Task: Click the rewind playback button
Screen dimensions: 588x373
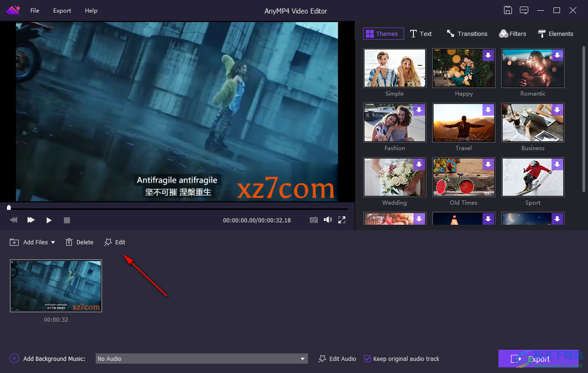Action: (x=14, y=220)
